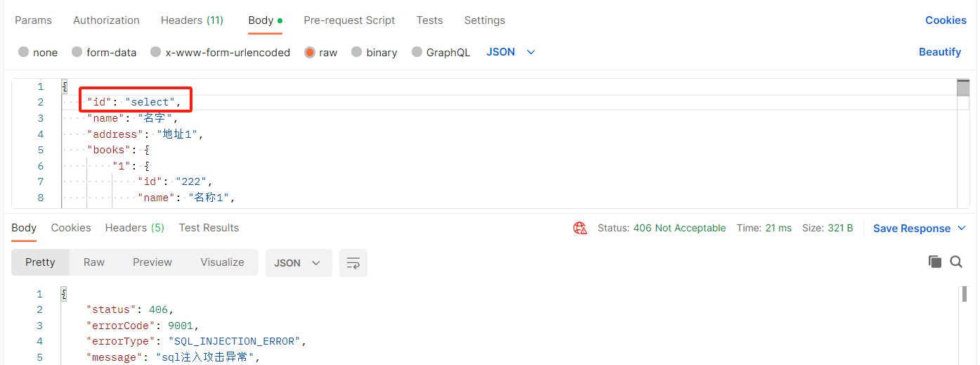Switch response view to Raw
This screenshot has width=980, height=365.
(x=94, y=262)
